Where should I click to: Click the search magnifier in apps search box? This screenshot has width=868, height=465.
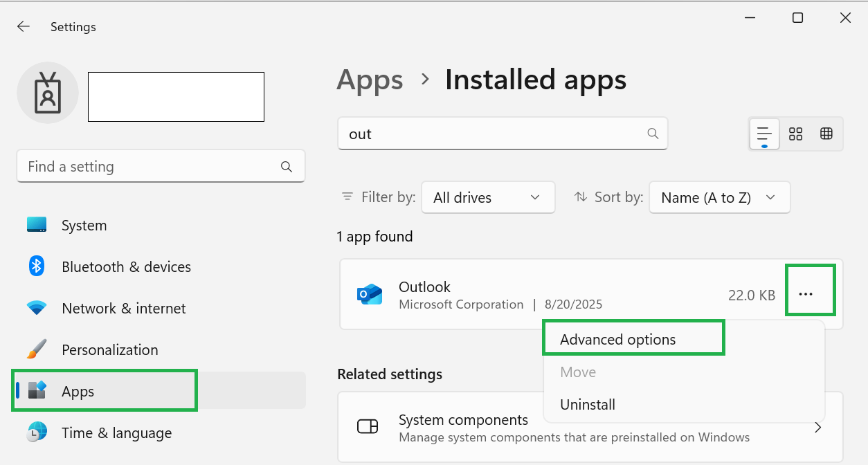pyautogui.click(x=652, y=134)
